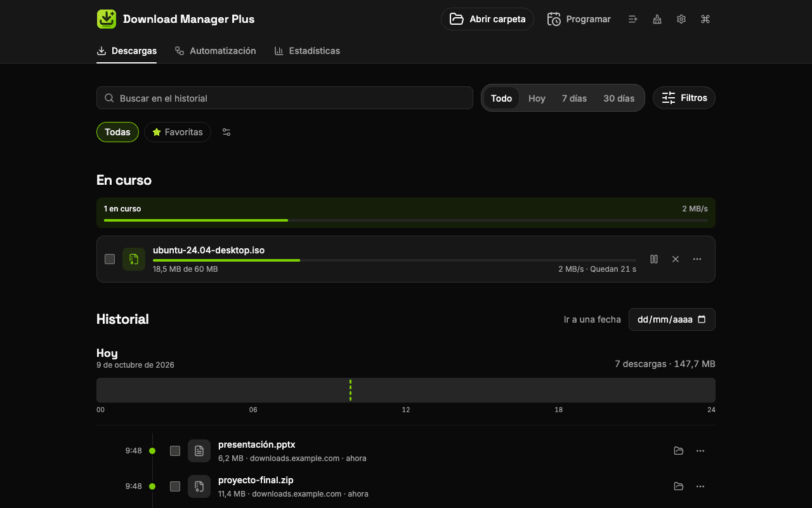Toggle the Todas filter chip
Screen dimensions: 812x508
point(117,132)
